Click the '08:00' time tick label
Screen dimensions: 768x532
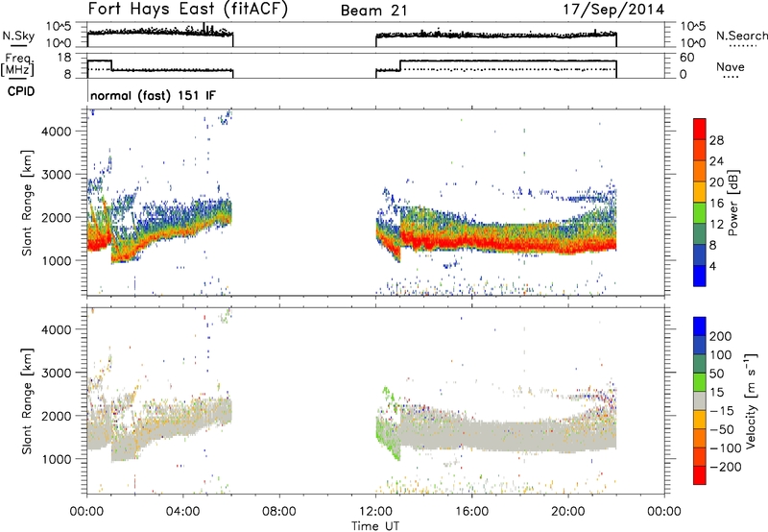pyautogui.click(x=279, y=512)
